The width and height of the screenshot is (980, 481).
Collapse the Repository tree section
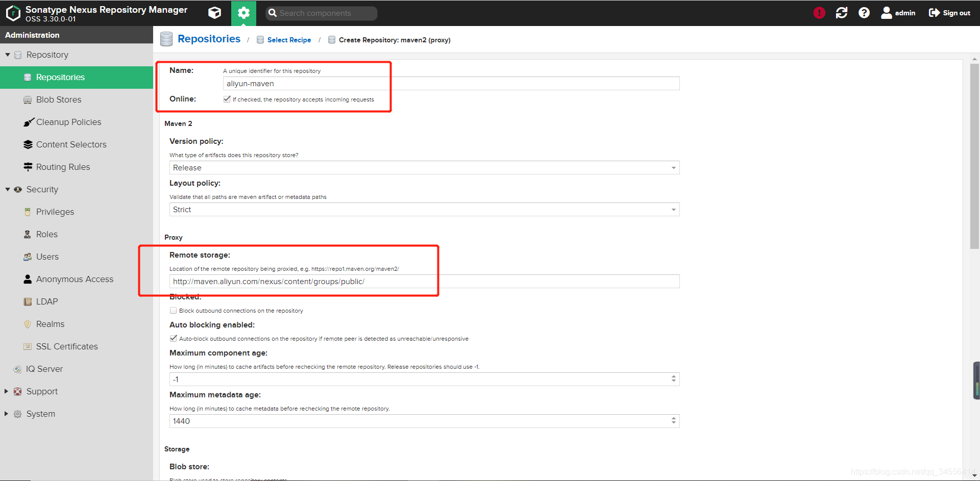tap(8, 55)
